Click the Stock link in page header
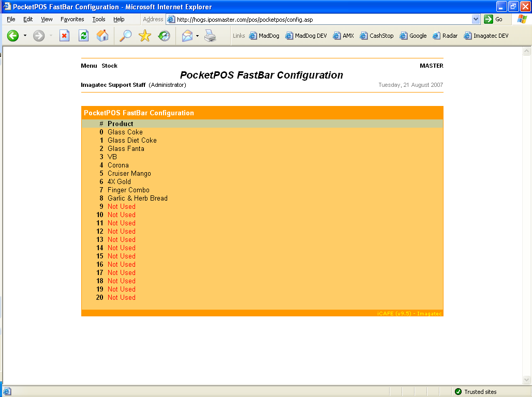 pyautogui.click(x=109, y=66)
